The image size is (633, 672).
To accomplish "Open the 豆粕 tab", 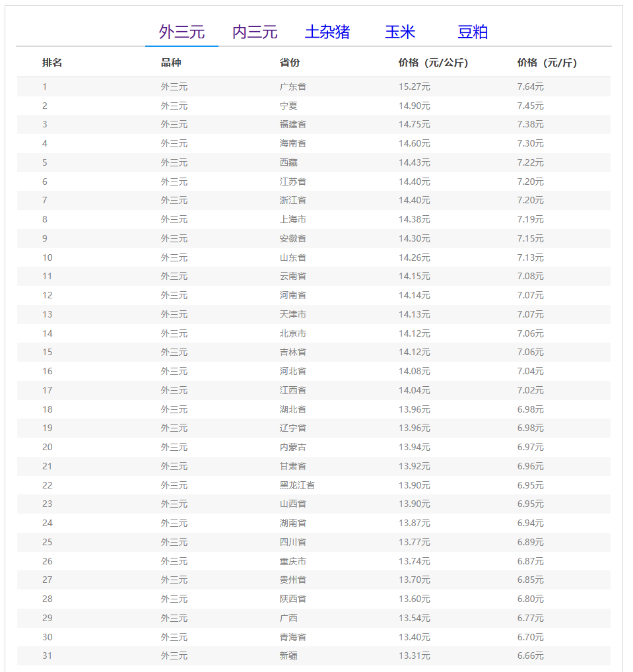I will (x=473, y=32).
